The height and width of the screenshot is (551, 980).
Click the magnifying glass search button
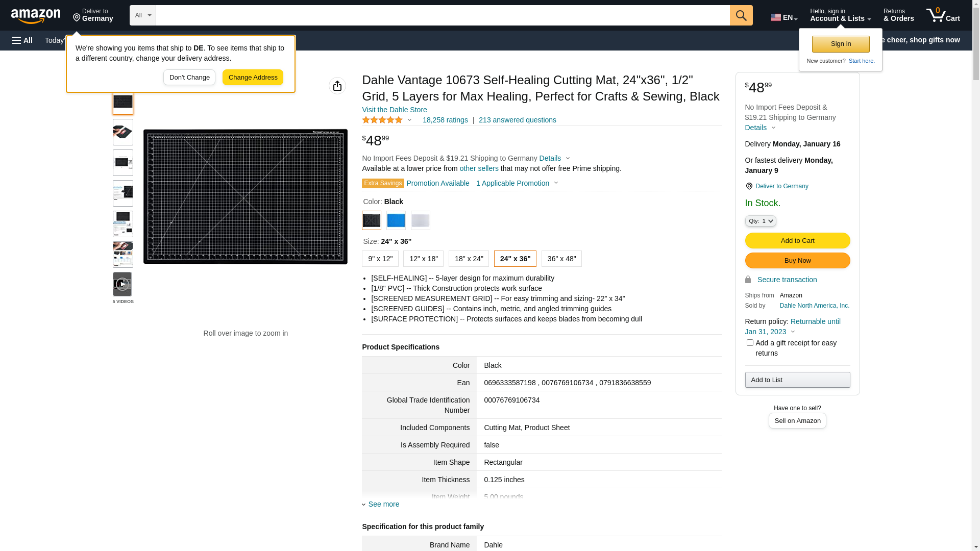[x=741, y=15]
